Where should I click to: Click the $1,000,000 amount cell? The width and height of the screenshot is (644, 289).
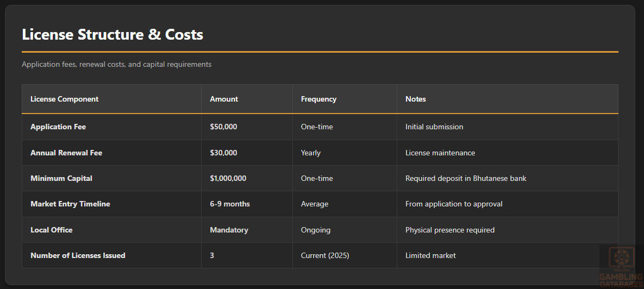[229, 178]
